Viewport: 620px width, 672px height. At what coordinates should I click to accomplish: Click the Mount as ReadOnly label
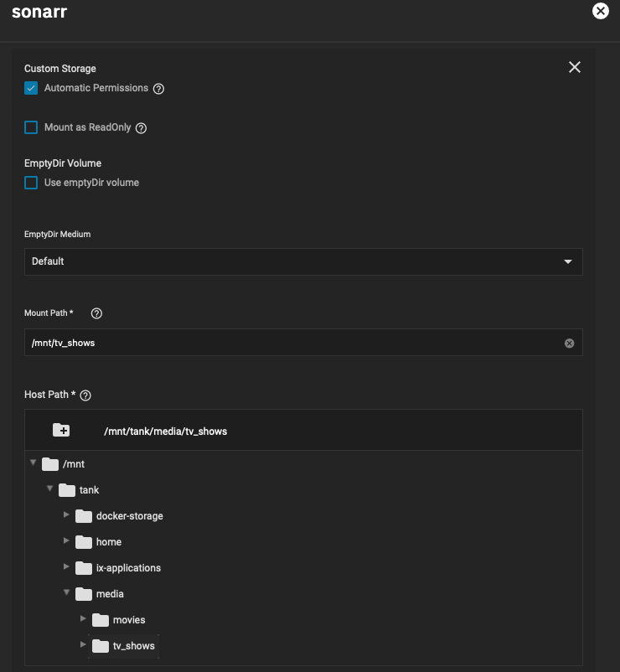(x=88, y=127)
